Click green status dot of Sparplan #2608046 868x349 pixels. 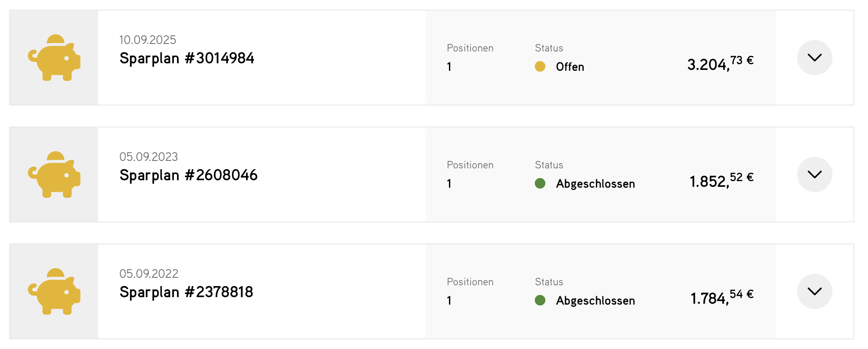(x=540, y=183)
